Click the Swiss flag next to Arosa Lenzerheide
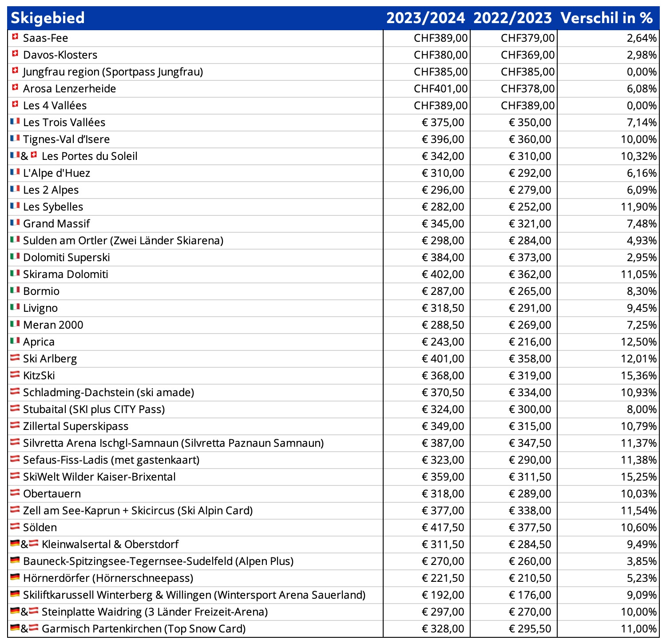The width and height of the screenshot is (666, 644). pos(15,87)
